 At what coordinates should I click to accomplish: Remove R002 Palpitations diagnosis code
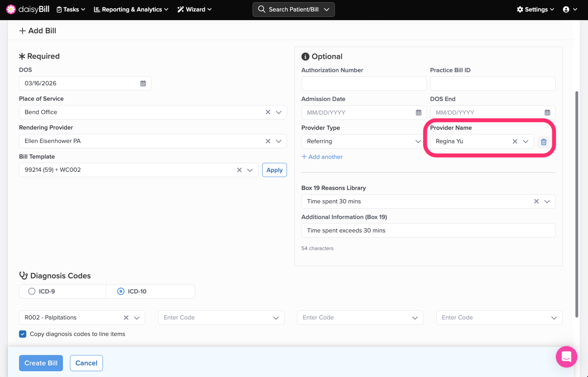pos(126,318)
